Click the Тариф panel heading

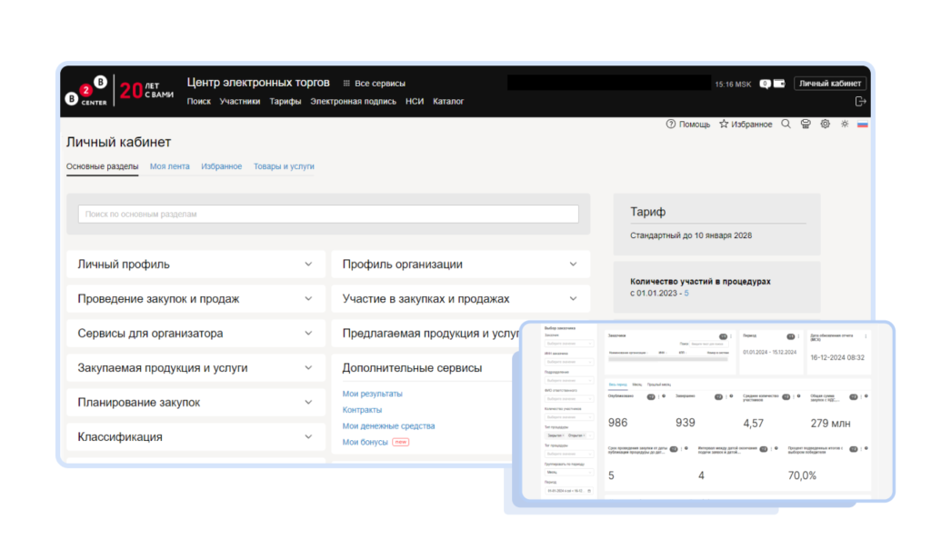[x=647, y=212]
